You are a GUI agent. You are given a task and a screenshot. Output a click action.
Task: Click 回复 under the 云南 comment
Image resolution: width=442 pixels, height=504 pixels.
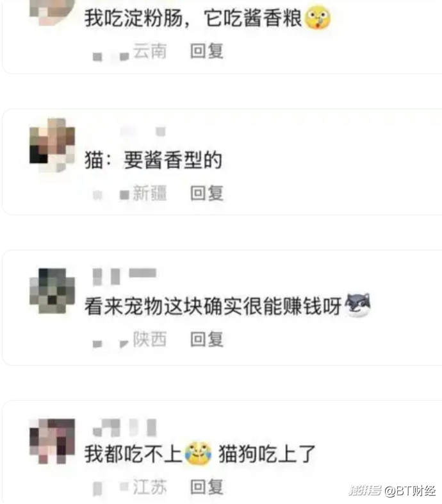point(206,51)
